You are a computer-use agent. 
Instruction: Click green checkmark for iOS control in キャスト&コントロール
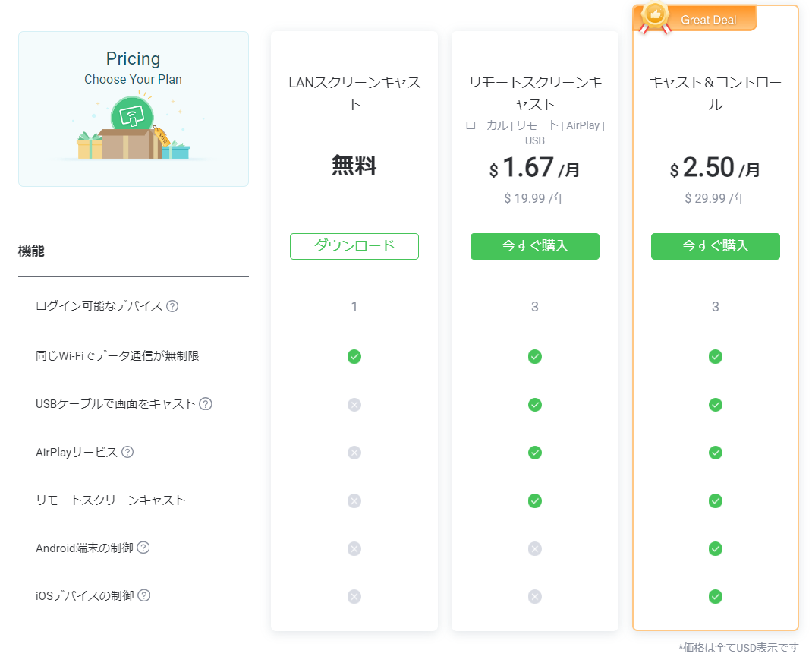click(x=715, y=596)
